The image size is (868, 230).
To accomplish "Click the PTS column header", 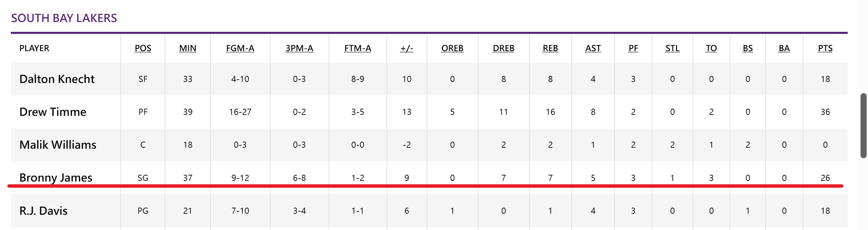I will pos(825,48).
